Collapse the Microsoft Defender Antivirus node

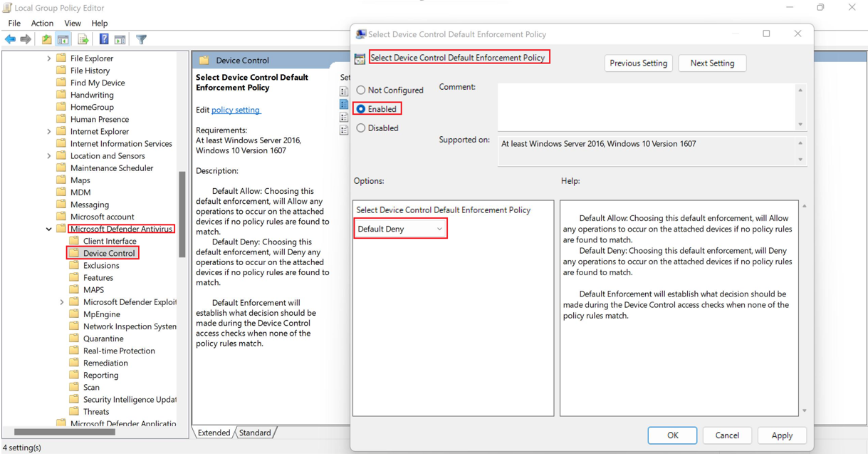click(x=49, y=229)
